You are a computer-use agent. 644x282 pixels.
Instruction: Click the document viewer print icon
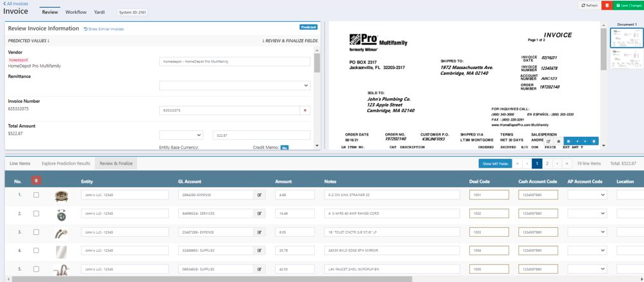[x=558, y=141]
